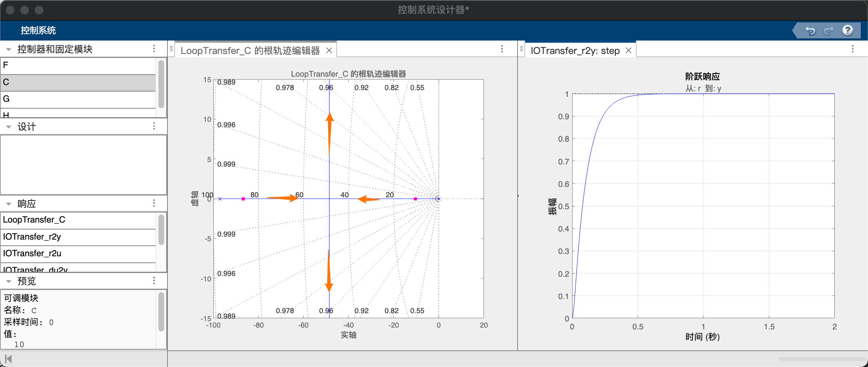Open step response pane options menu

[853, 49]
